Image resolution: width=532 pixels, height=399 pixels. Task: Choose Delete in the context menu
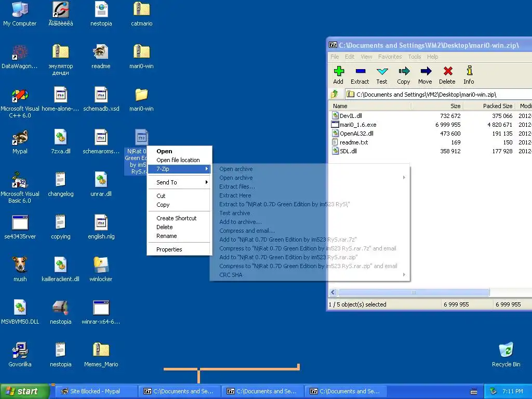coord(179,227)
